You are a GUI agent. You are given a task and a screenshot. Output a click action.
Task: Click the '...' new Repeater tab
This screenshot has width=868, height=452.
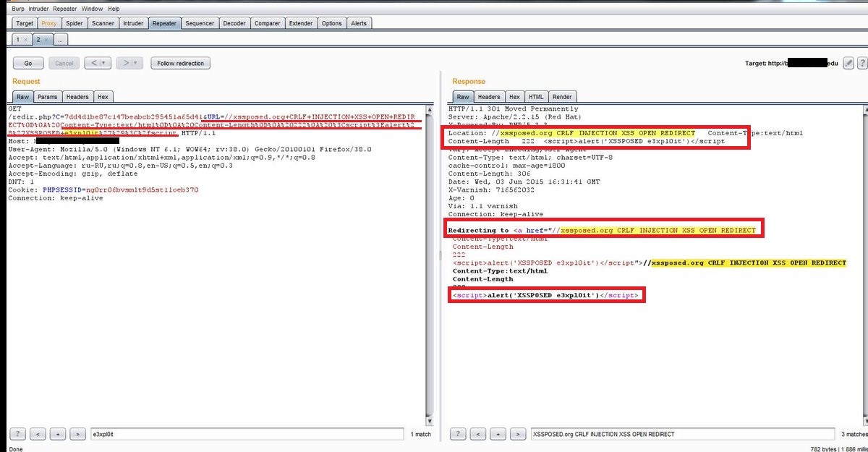pos(61,39)
